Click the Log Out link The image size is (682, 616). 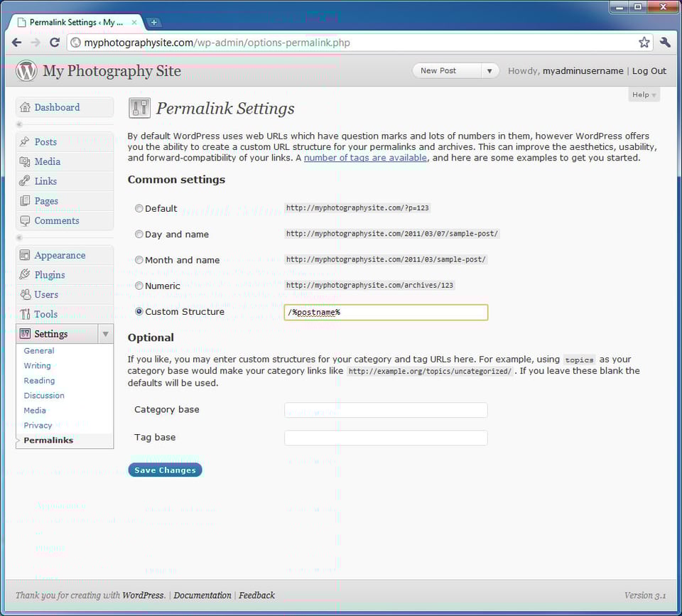pos(649,71)
